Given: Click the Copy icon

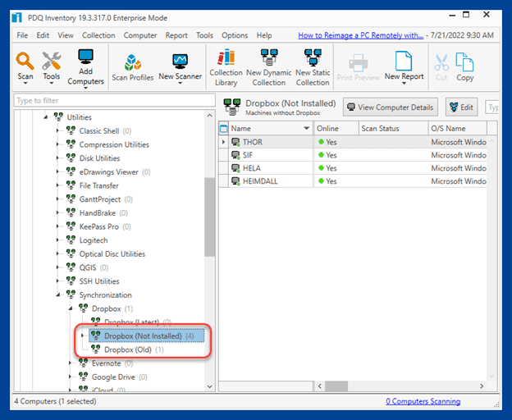Looking at the screenshot, I should click(464, 62).
